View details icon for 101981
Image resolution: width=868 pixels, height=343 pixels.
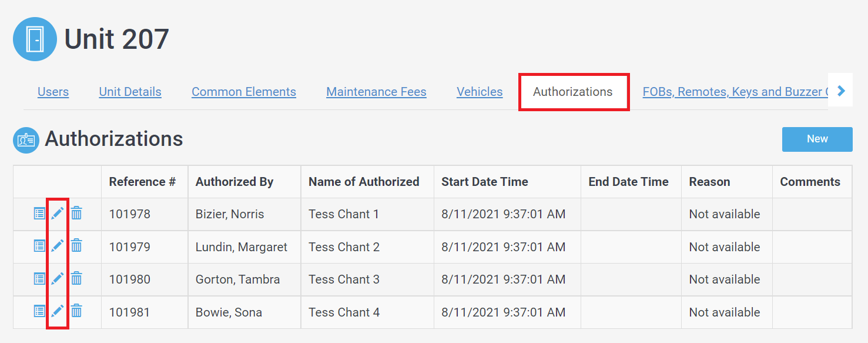[x=39, y=311]
